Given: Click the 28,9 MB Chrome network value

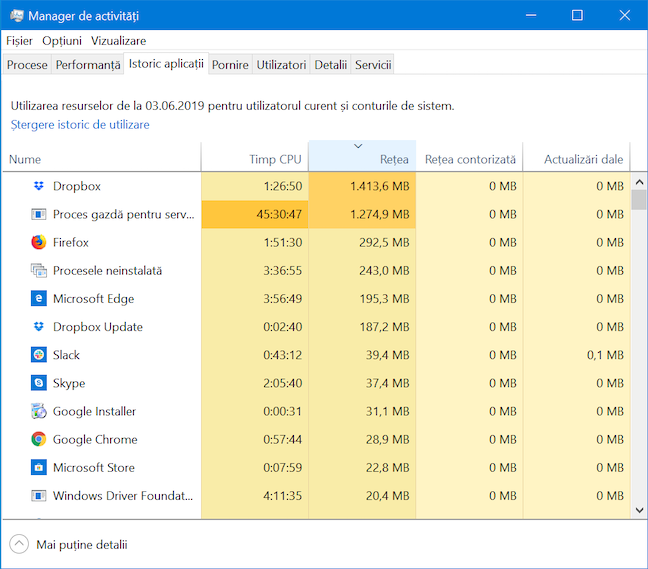Looking at the screenshot, I should (x=387, y=439).
